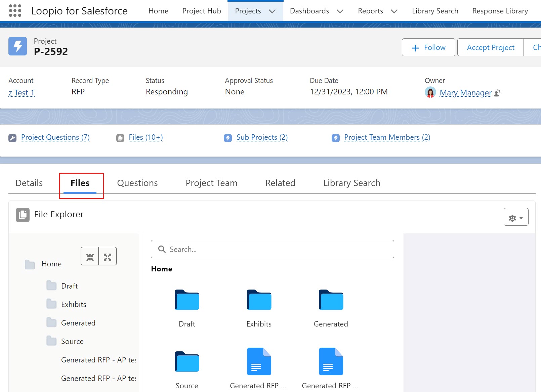
Task: Click the Project lightning bolt icon
Action: [x=17, y=46]
